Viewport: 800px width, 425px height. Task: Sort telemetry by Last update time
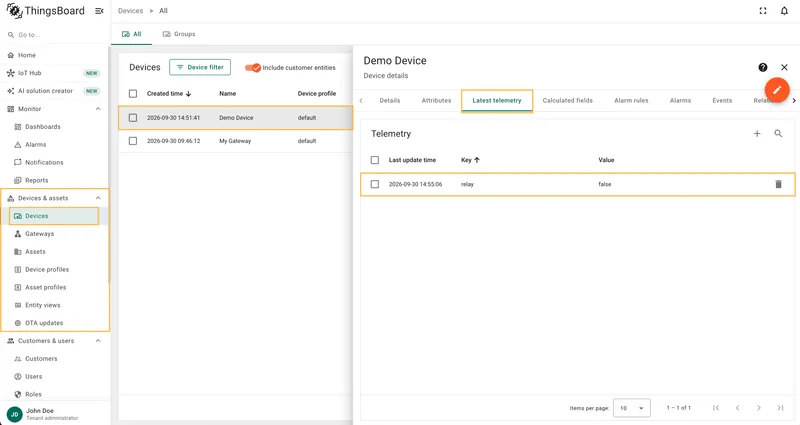click(412, 160)
